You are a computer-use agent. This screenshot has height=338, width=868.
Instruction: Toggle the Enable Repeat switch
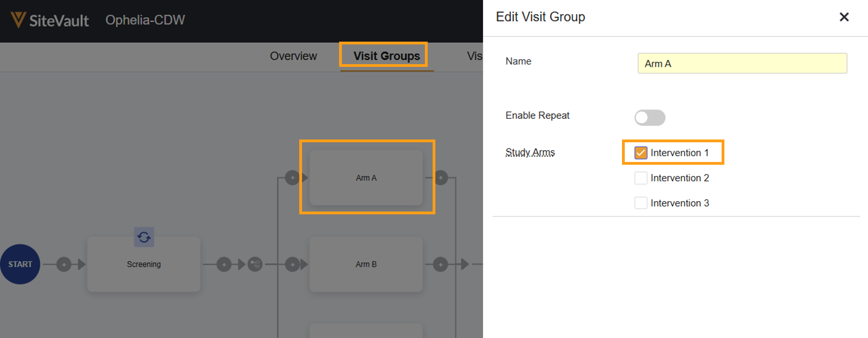[x=649, y=118]
